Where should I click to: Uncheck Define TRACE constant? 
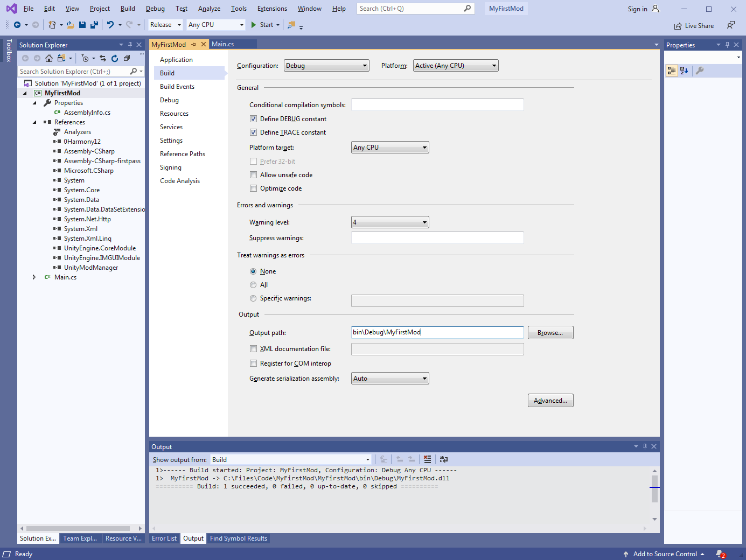[253, 132]
